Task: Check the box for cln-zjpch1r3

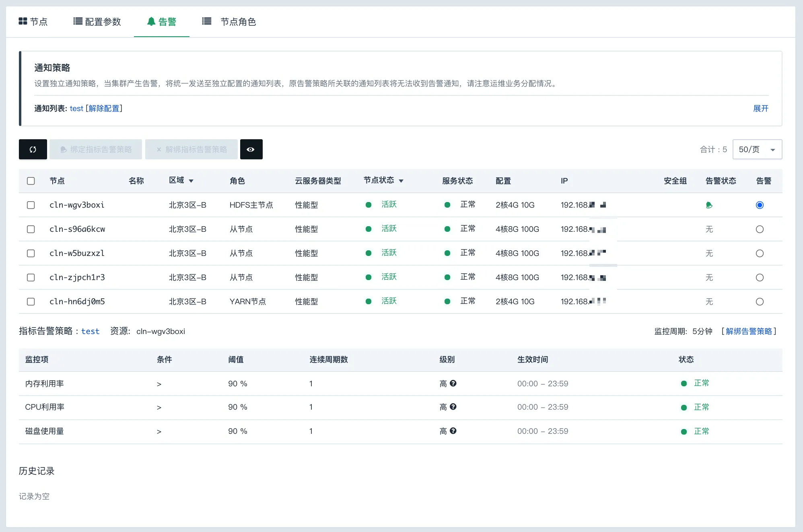Action: pos(31,277)
